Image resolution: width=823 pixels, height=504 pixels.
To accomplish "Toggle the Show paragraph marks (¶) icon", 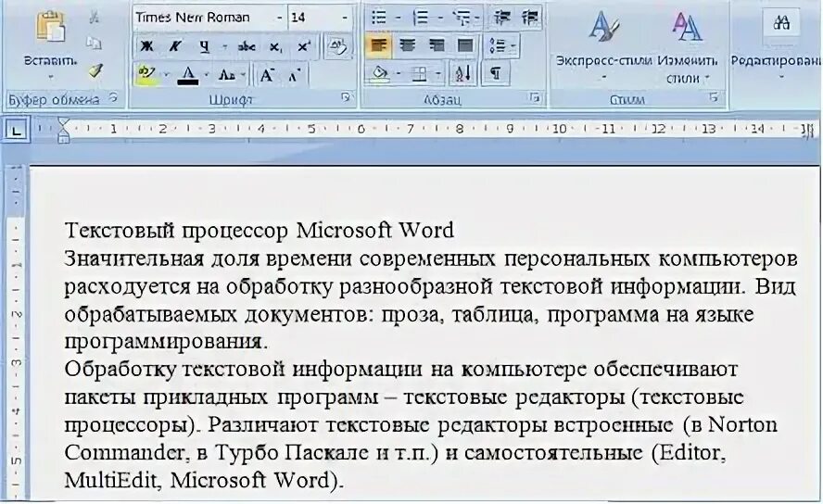I will coord(495,74).
